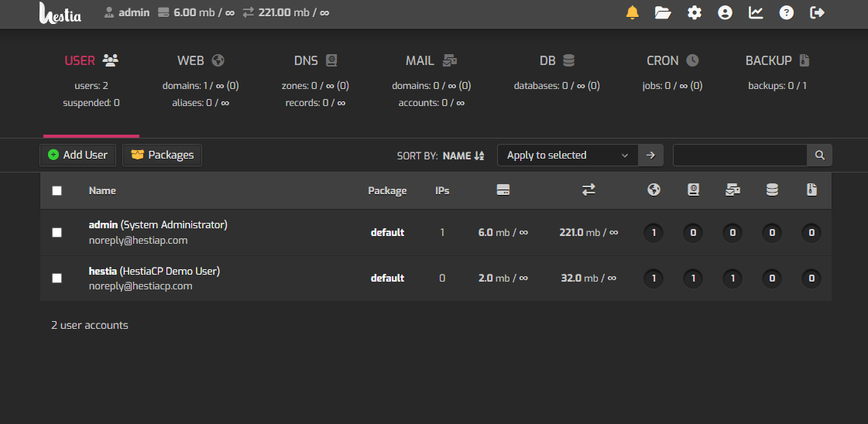Toggle the select-all checkbox in header
868x424 pixels.
(x=57, y=190)
